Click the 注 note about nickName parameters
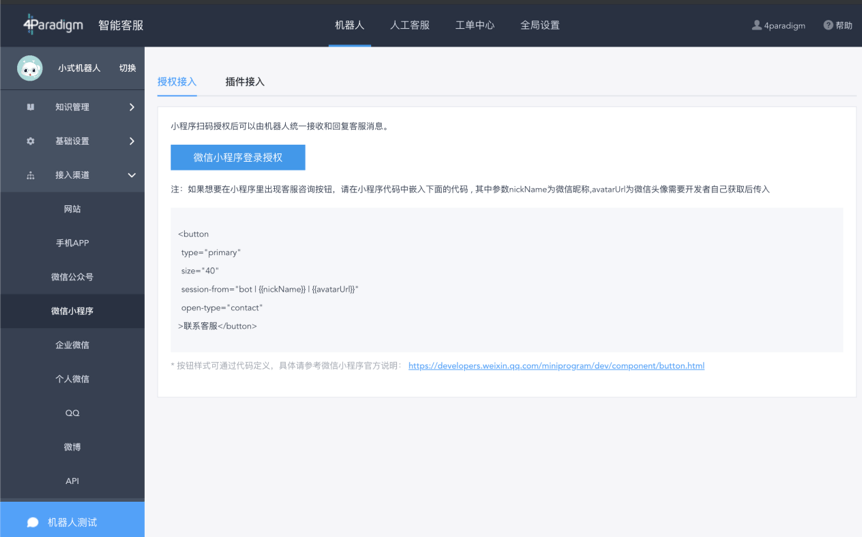Image resolution: width=862 pixels, height=537 pixels. (470, 190)
